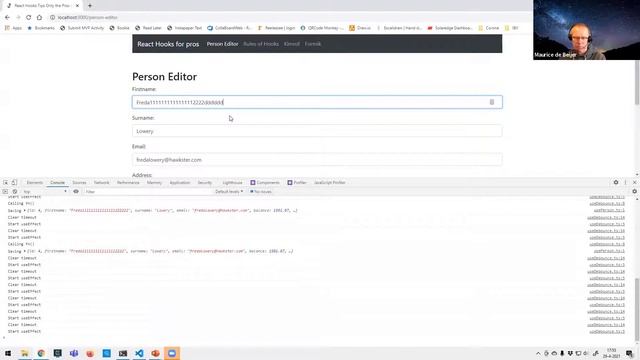Open a new browser tab
The width and height of the screenshot is (640, 360).
90,6
